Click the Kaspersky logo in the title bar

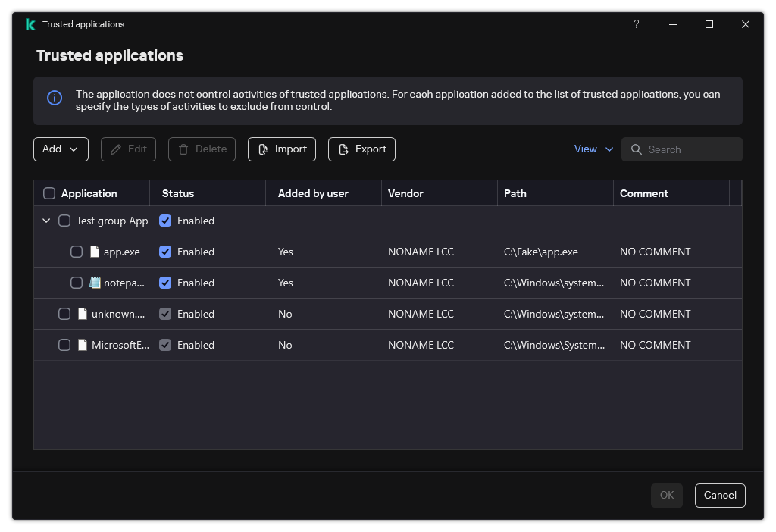[x=30, y=23]
